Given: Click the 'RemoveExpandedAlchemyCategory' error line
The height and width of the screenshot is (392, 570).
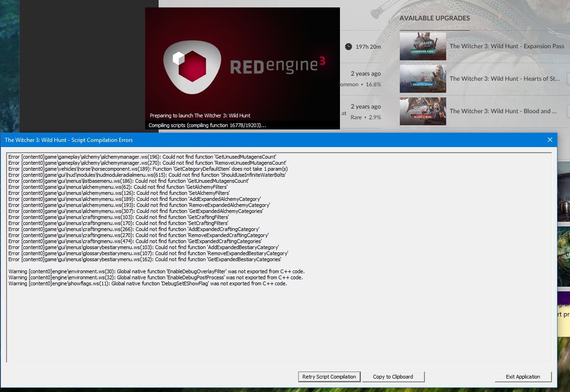Looking at the screenshot, I should point(139,205).
